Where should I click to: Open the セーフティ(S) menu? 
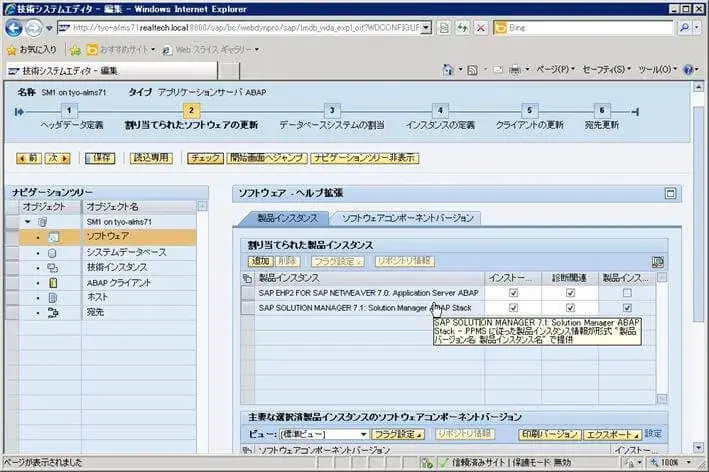click(x=606, y=70)
